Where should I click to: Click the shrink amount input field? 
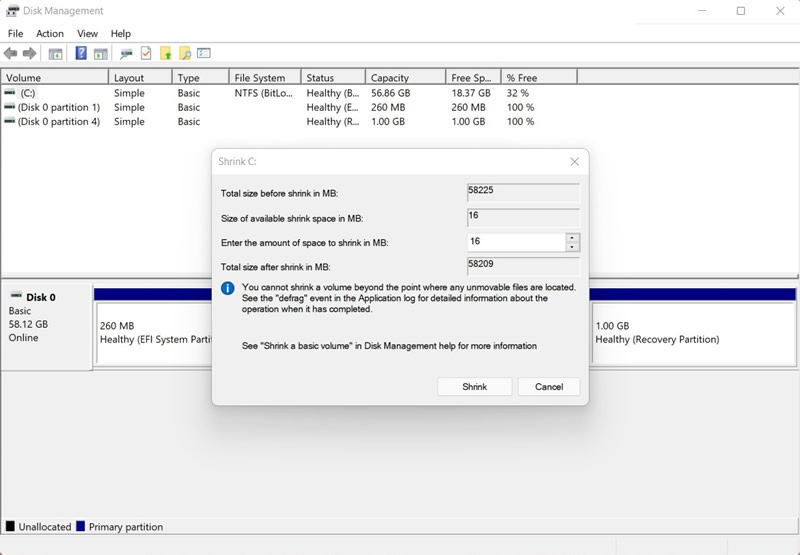[x=516, y=242]
